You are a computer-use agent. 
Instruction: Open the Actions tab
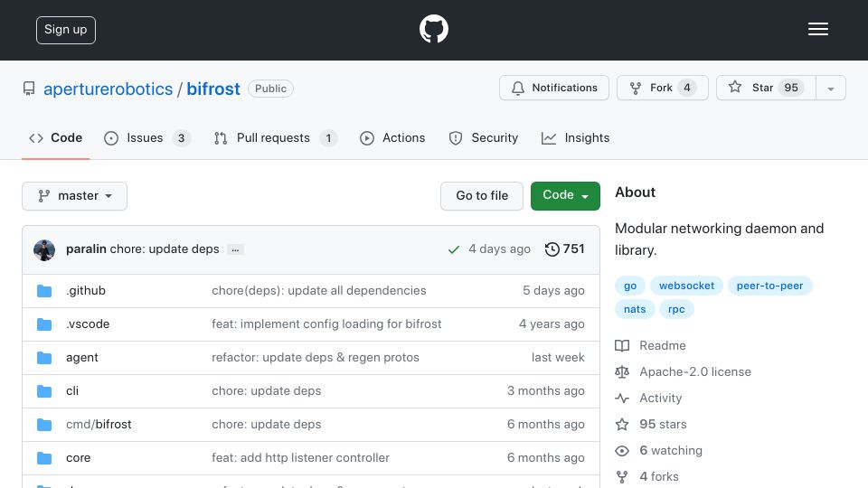pyautogui.click(x=392, y=137)
